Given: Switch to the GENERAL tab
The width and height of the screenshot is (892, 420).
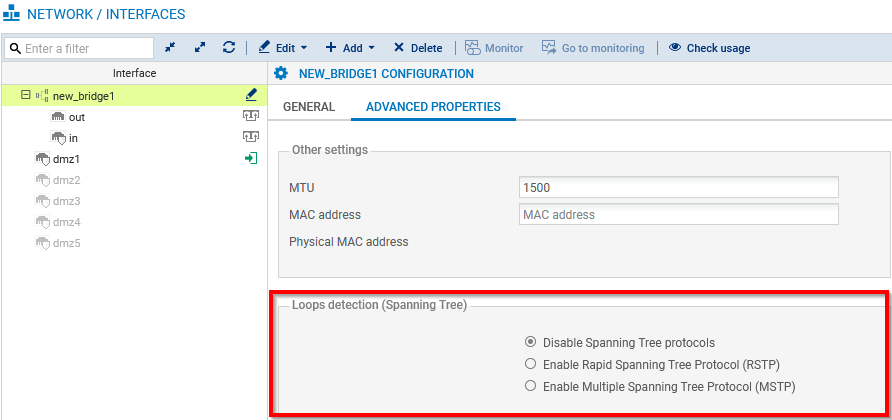Looking at the screenshot, I should pyautogui.click(x=309, y=106).
